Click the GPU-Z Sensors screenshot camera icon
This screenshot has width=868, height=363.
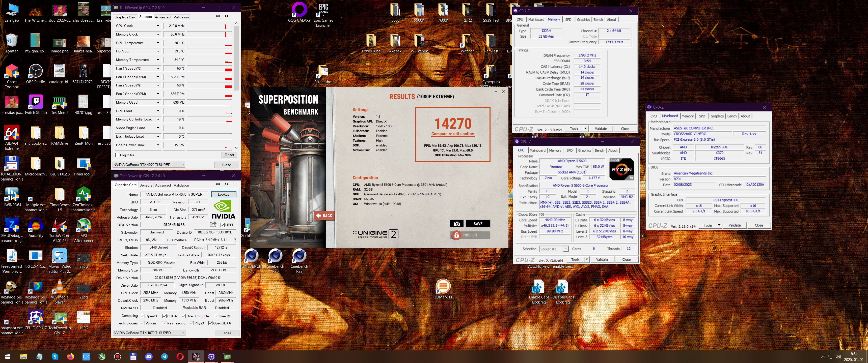click(x=218, y=16)
